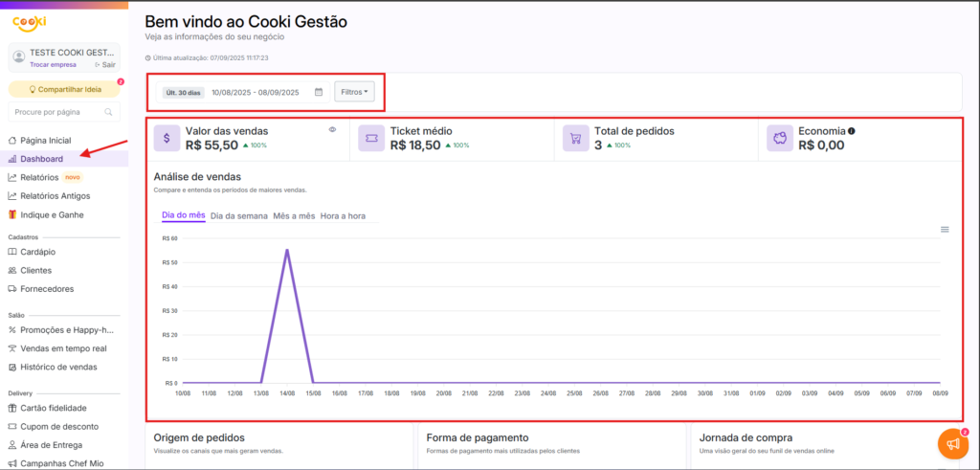Toggle sales value visibility eye icon
This screenshot has width=980, height=470.
click(x=332, y=129)
